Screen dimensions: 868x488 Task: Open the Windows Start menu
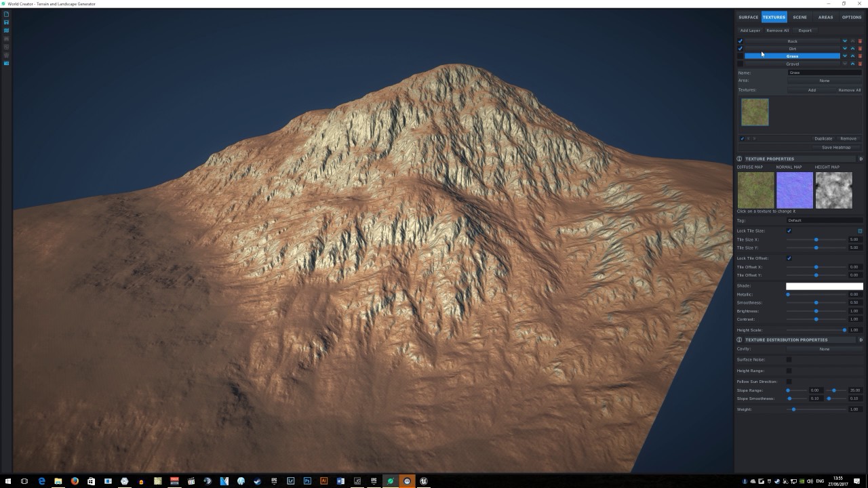click(x=8, y=481)
